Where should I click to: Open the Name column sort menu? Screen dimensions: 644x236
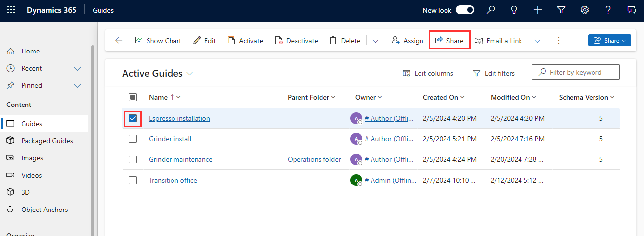(165, 97)
